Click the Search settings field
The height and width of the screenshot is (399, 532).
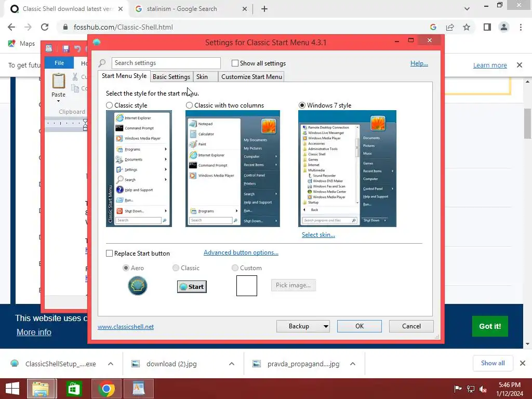(x=166, y=63)
